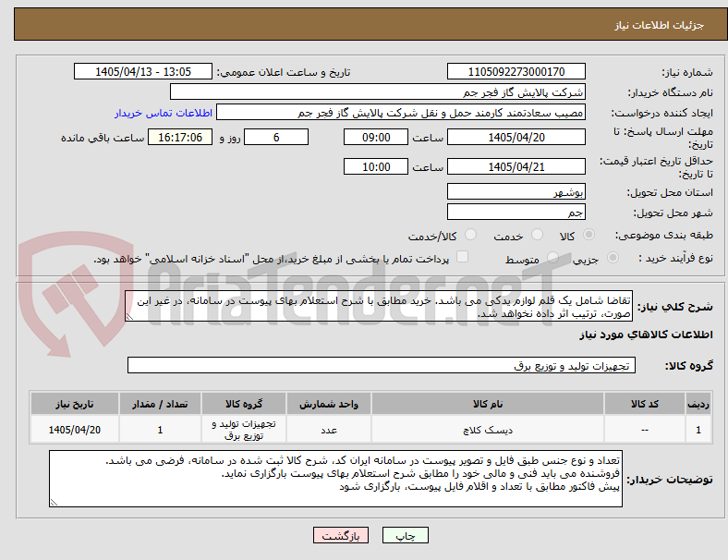Select the کالا/خدمت radio button
728x560 pixels.
pyautogui.click(x=471, y=235)
